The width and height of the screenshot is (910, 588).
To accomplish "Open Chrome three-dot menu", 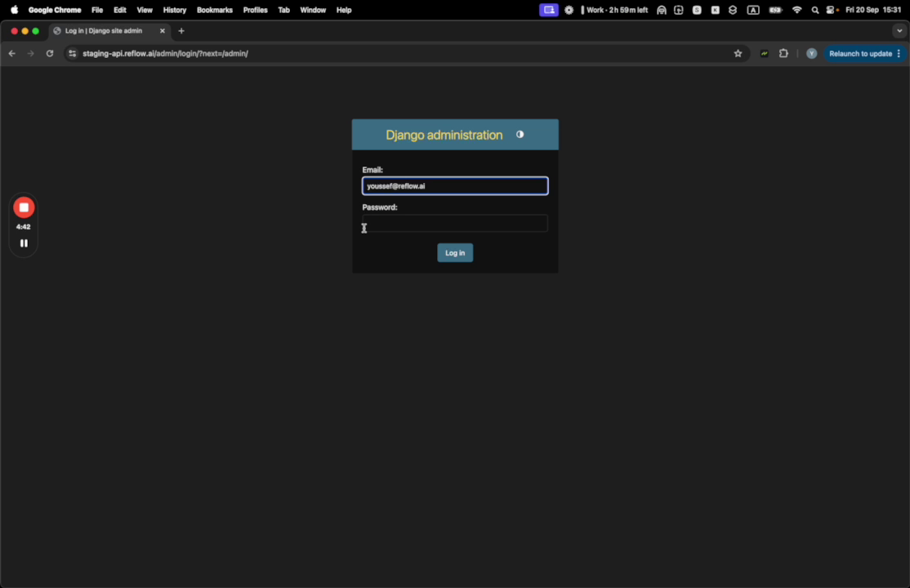I will [899, 53].
